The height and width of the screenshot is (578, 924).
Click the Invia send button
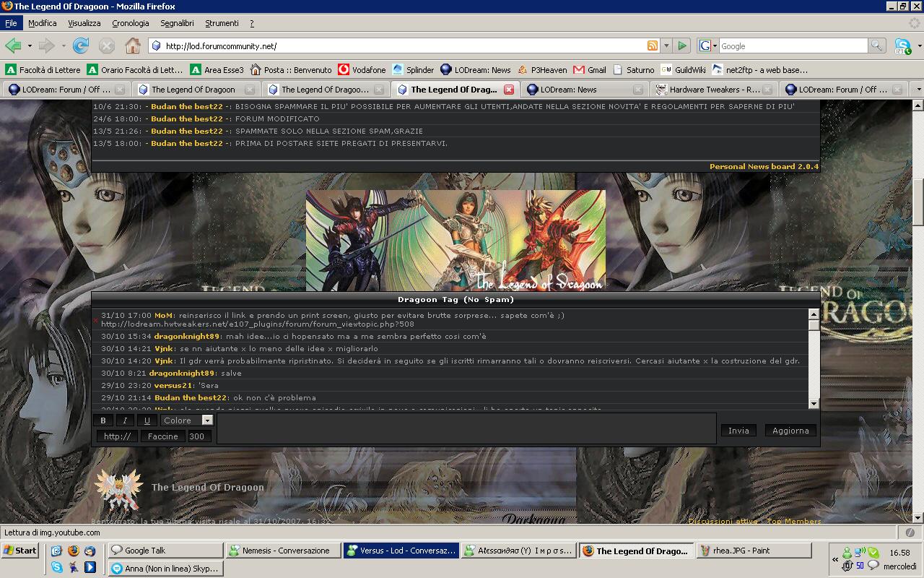[738, 430]
